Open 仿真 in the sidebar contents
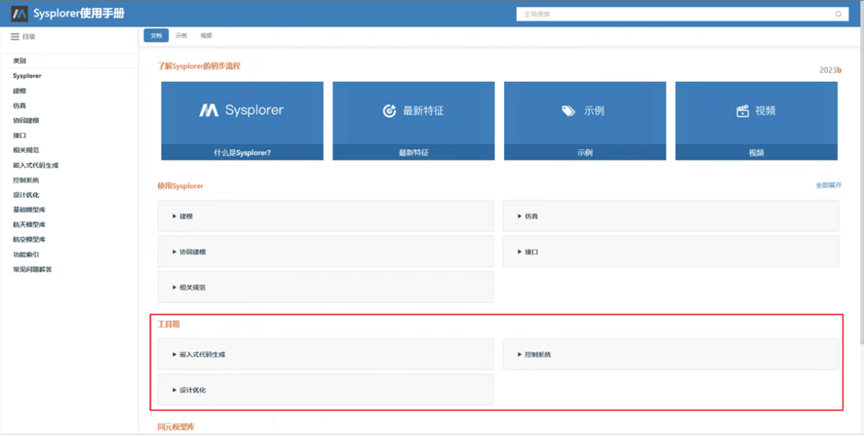Screen dimensions: 864x436 19,105
